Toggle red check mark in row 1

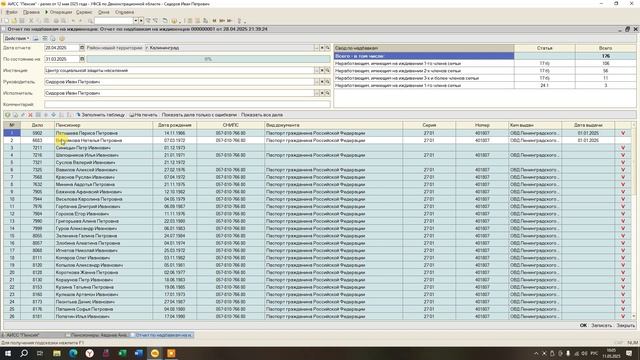pos(623,133)
